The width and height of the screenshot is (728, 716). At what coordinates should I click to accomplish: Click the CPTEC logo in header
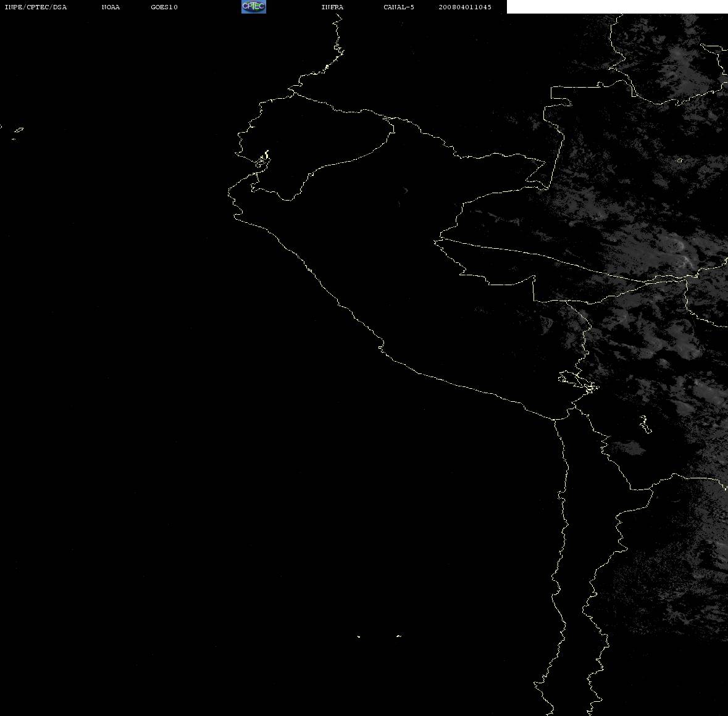pos(254,7)
